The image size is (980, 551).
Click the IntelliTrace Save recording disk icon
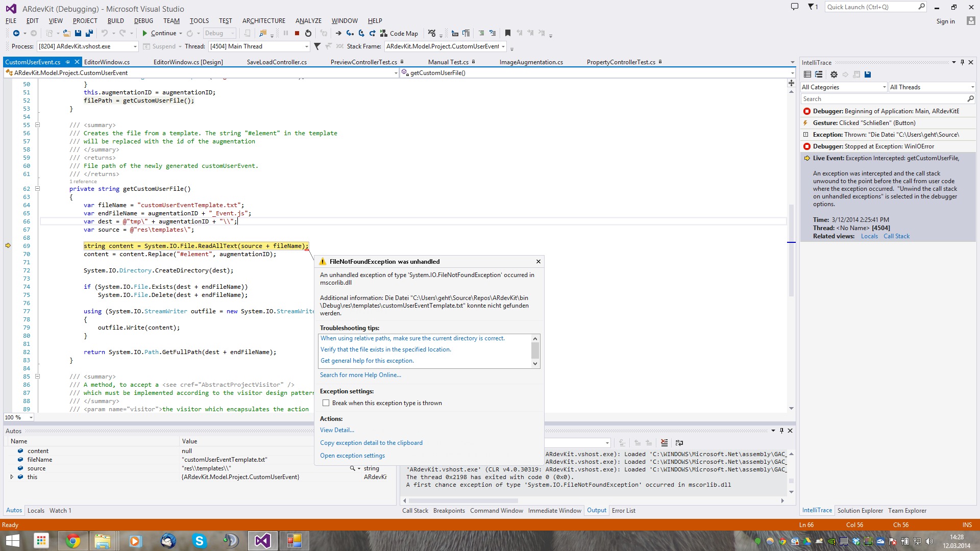[868, 74]
